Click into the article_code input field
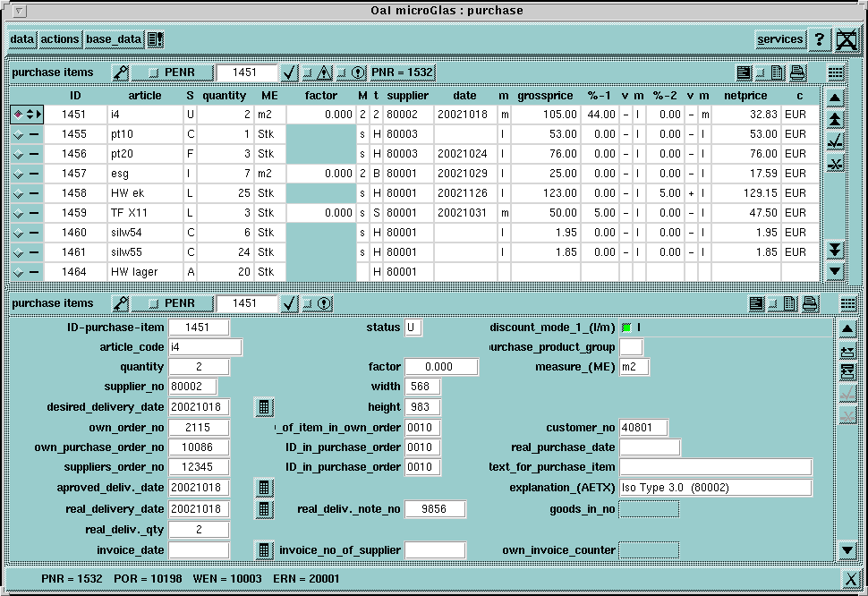Viewport: 868px width, 596px height. tap(205, 347)
